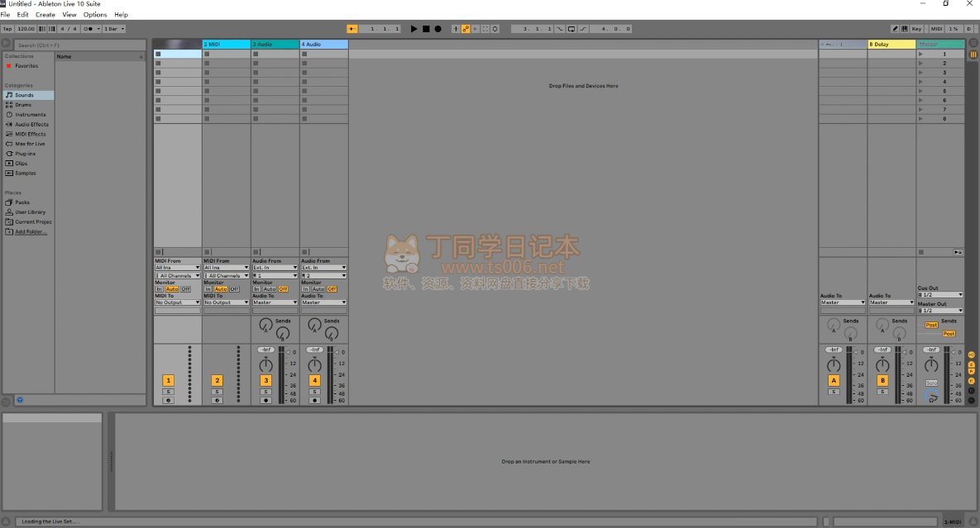
Task: Click the Tap tempo button
Action: 7,29
